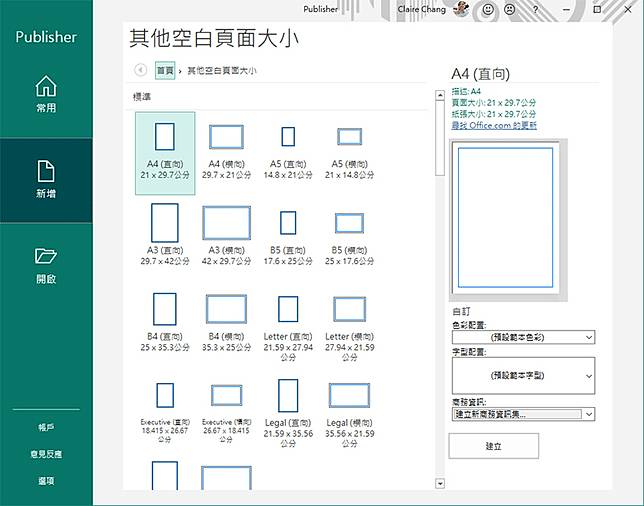Click the back arrow circle icon
Image resolution: width=644 pixels, height=506 pixels.
click(140, 70)
